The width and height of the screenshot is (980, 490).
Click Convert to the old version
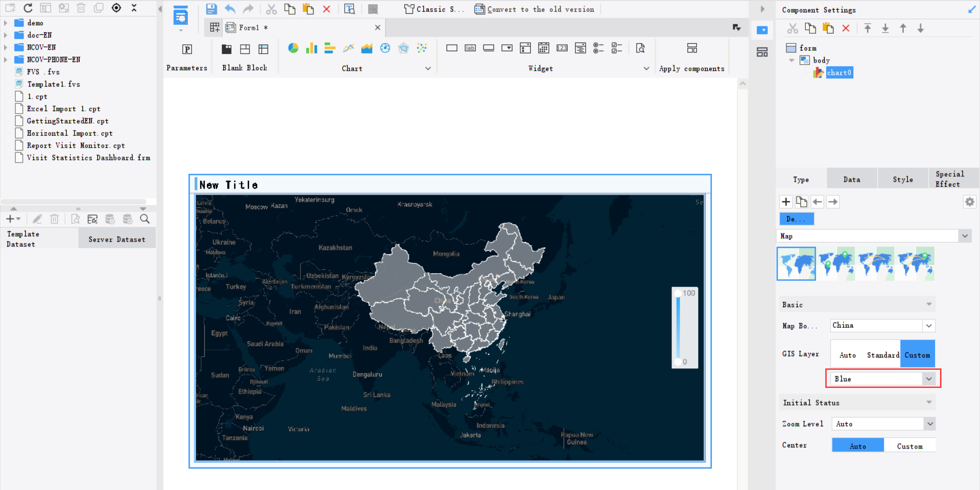click(x=534, y=9)
